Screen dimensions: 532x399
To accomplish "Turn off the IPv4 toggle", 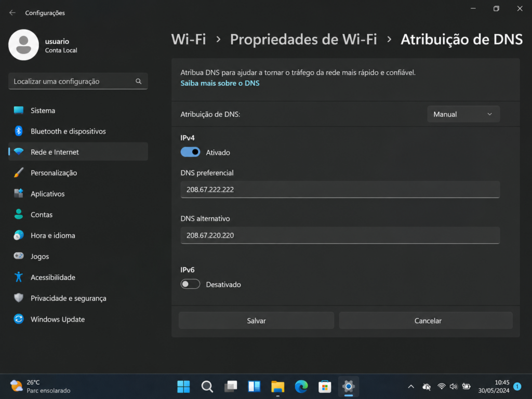I will pyautogui.click(x=190, y=152).
